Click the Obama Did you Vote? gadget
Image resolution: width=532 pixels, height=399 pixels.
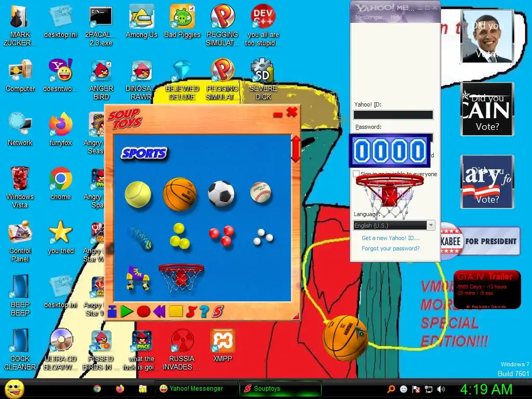(487, 36)
